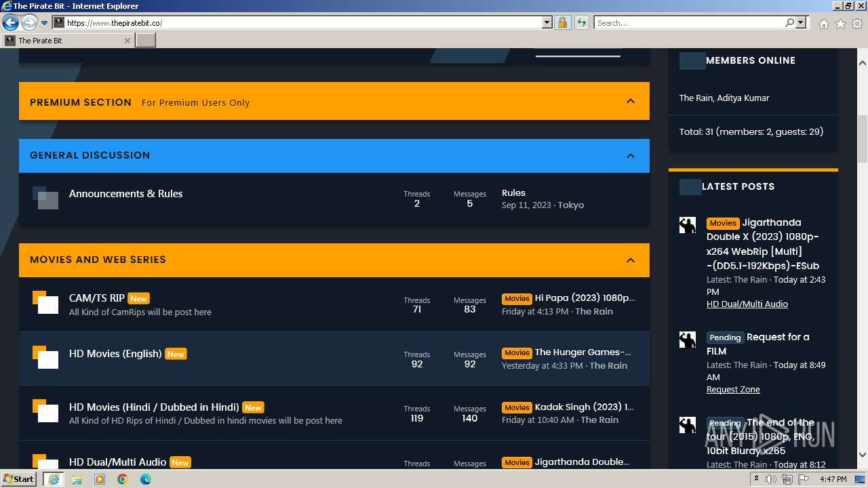Viewport: 868px width, 488px height.
Task: Click the address bar URL field
Action: click(x=303, y=23)
